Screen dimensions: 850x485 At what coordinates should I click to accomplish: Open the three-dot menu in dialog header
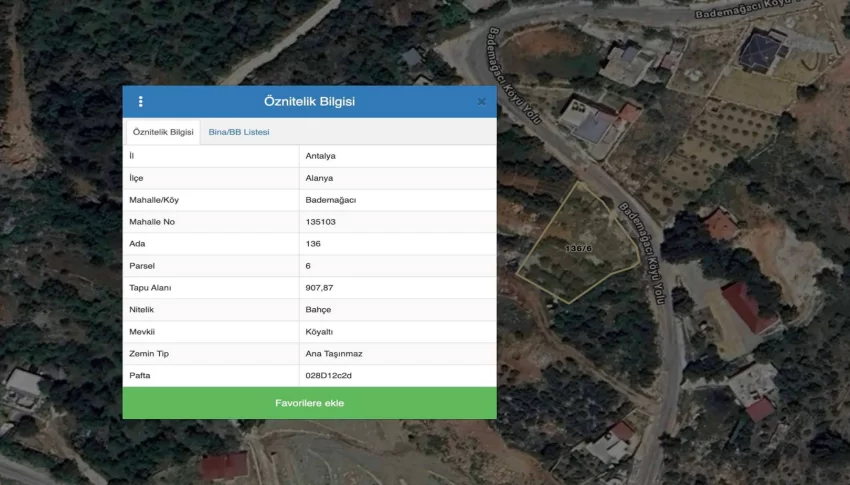140,101
